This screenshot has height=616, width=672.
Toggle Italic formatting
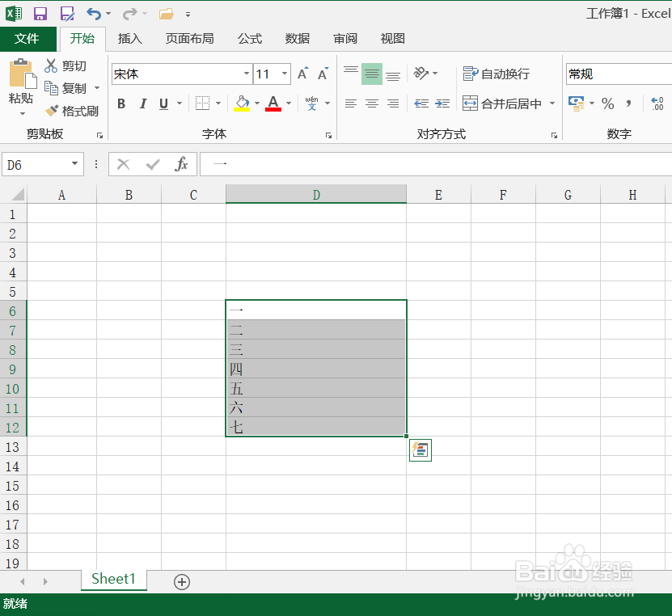142,103
